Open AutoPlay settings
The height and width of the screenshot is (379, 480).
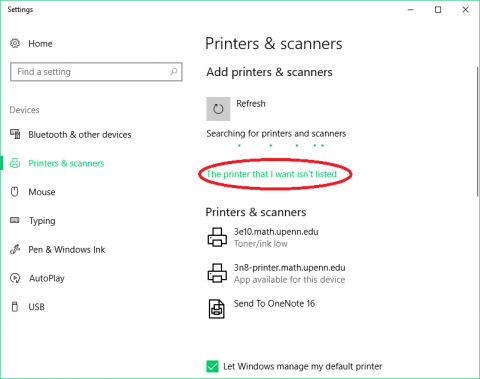[47, 278]
